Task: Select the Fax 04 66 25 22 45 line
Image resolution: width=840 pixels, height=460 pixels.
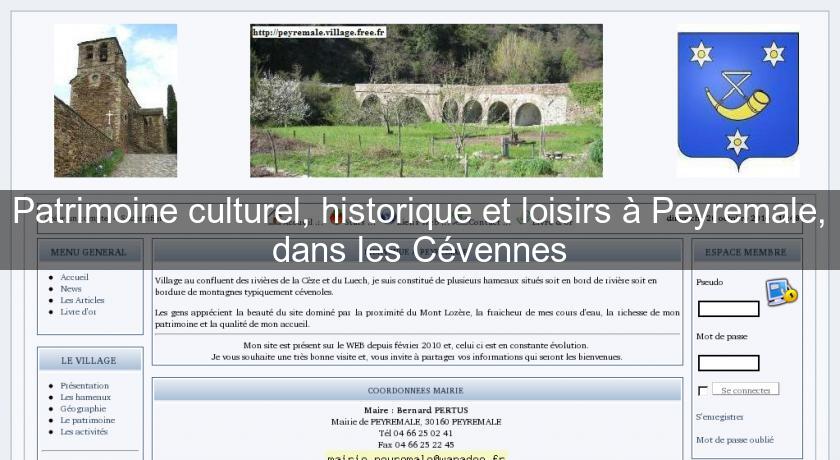Action: 416,445
